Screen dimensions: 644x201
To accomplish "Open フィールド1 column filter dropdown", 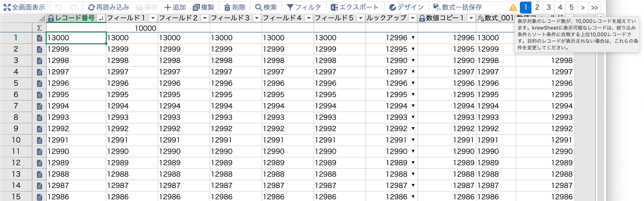I will pos(153,18).
